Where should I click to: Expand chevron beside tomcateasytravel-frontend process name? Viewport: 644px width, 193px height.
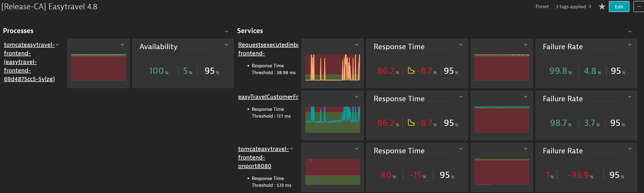(58, 45)
